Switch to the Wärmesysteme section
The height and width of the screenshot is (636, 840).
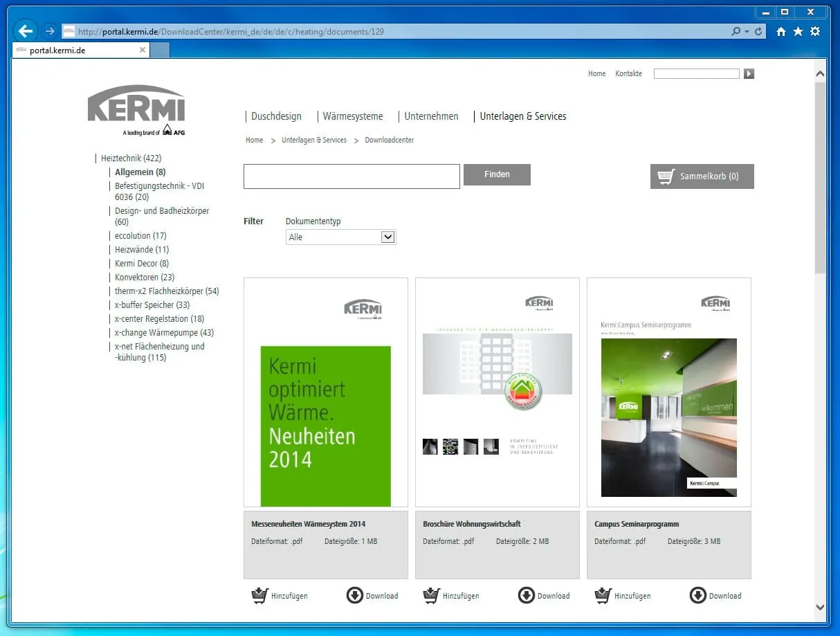coord(353,116)
